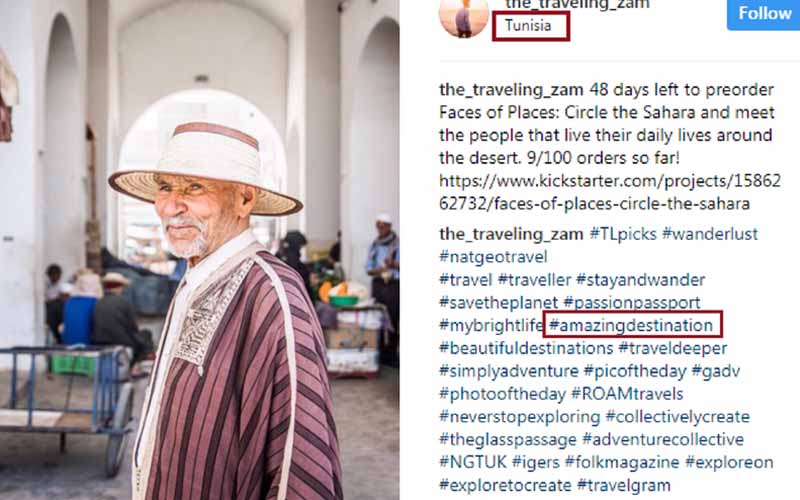Open the #wanderlust hashtag
Screen dimensions: 800x500
coord(710,234)
